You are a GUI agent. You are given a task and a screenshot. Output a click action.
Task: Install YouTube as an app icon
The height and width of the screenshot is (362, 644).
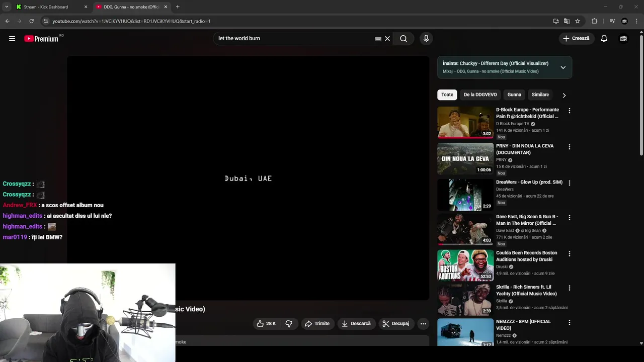pos(556,21)
